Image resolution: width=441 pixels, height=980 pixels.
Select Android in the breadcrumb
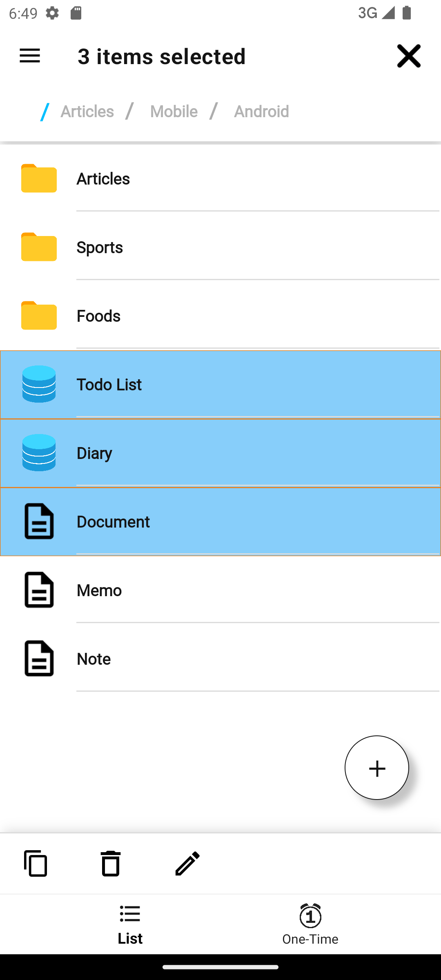pos(261,111)
